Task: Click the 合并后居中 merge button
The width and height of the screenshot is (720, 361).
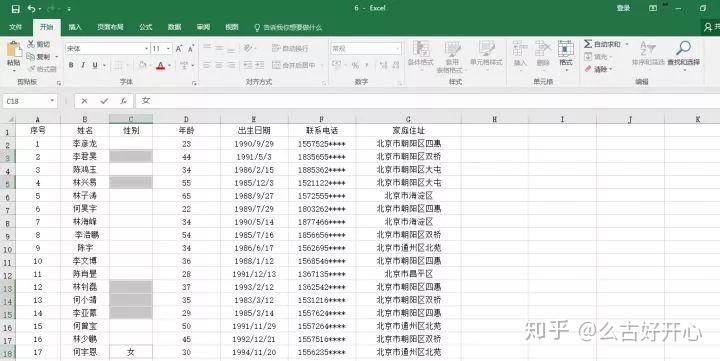Action: (294, 65)
